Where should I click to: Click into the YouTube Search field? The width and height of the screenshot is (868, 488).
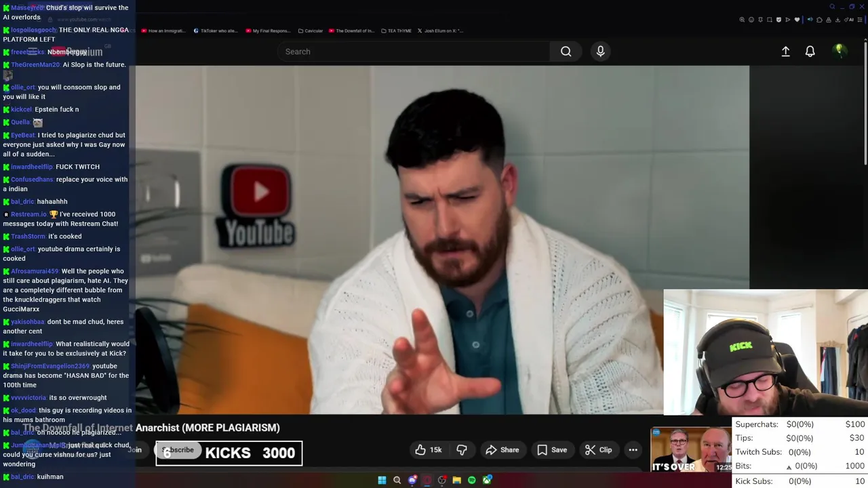coord(414,52)
